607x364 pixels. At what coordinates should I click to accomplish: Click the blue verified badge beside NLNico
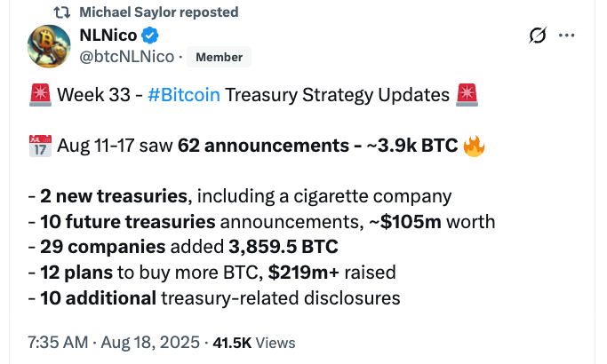(152, 36)
